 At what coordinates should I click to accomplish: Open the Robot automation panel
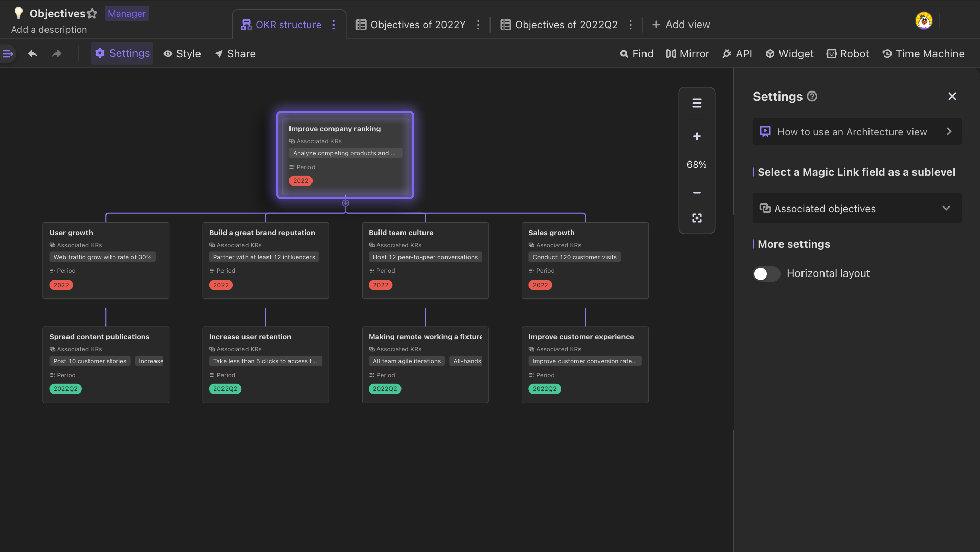[x=848, y=54]
